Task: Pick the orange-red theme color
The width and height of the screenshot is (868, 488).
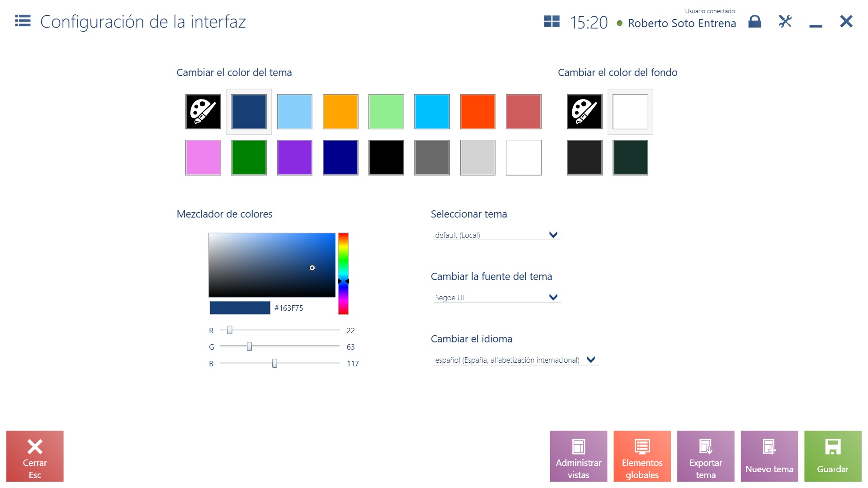Action: [x=478, y=112]
